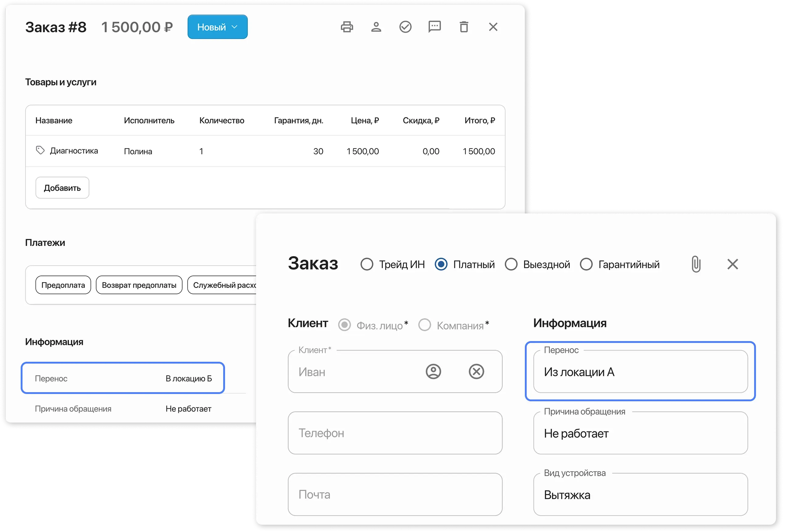Image resolution: width=804 pixels, height=532 pixels.
Task: Open the client profile icon in the header
Action: coord(376,26)
